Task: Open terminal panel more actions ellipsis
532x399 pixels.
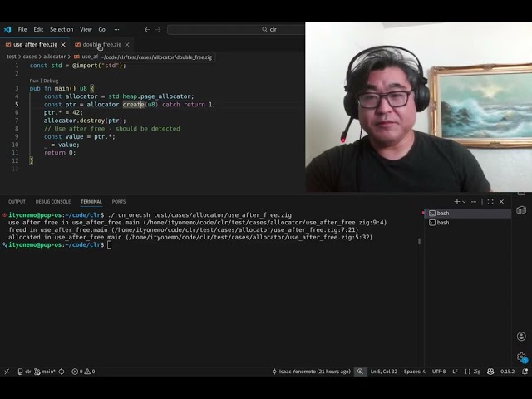Action: (x=474, y=201)
